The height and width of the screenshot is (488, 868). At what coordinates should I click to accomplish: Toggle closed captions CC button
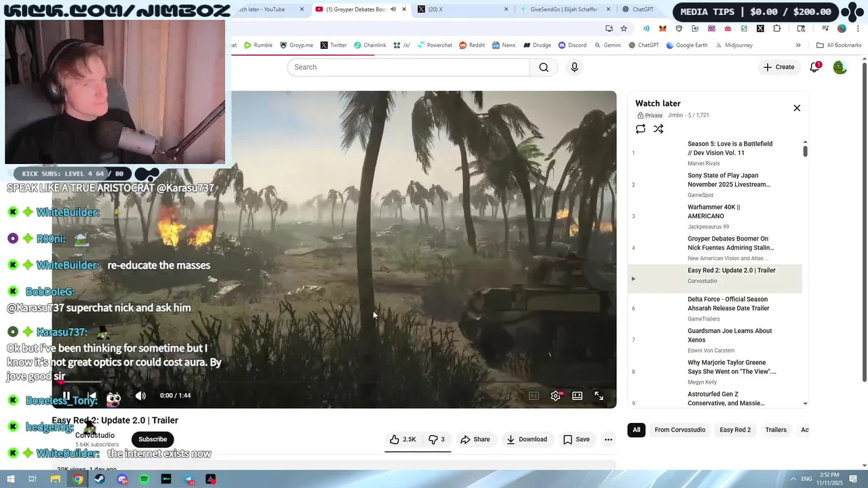pos(534,396)
